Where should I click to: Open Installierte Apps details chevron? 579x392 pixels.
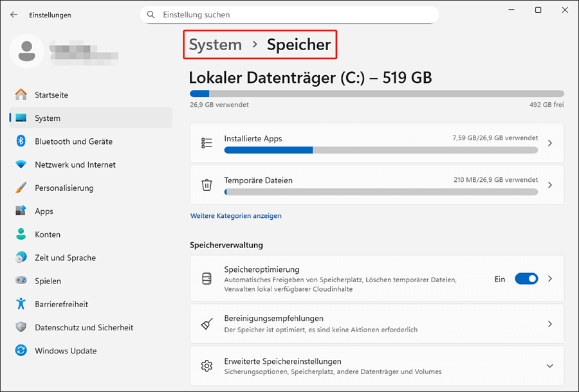click(x=549, y=143)
